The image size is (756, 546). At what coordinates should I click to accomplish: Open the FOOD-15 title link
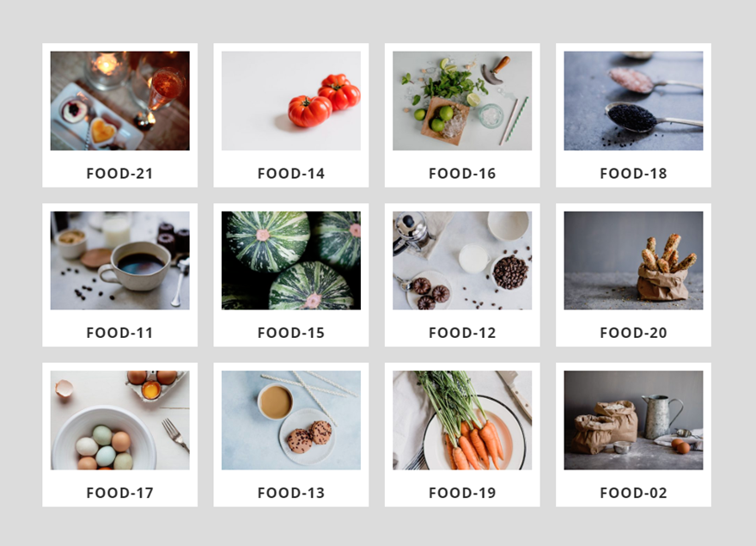pyautogui.click(x=291, y=333)
